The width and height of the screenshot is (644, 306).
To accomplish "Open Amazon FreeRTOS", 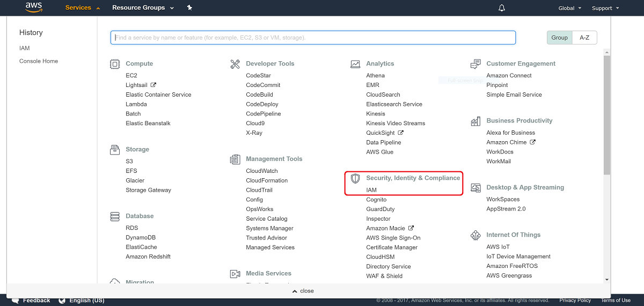I will click(x=512, y=266).
